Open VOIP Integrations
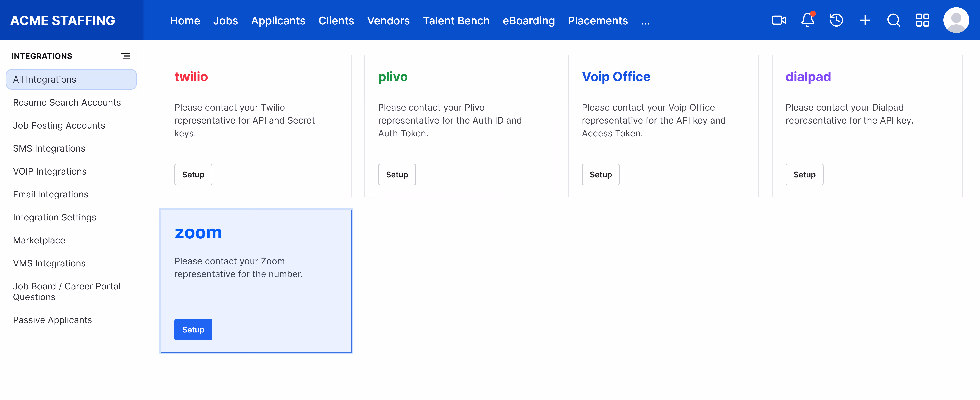The image size is (980, 400). tap(50, 171)
